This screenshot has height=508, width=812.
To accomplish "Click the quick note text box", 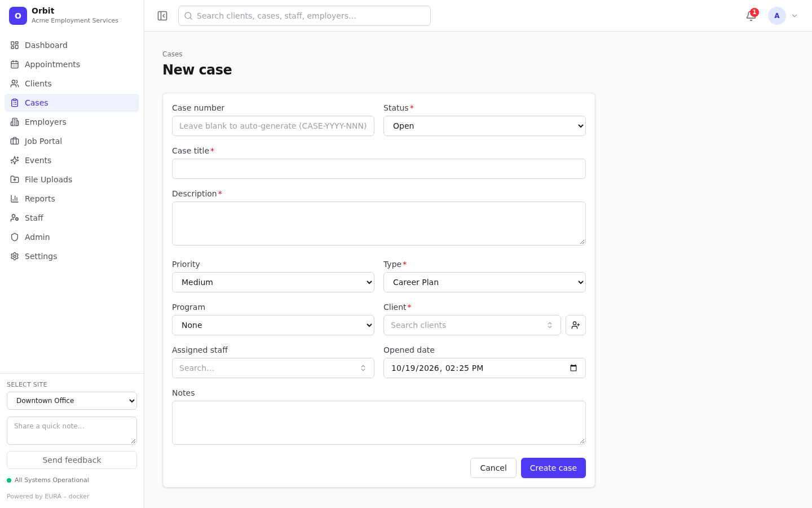I will pos(72,431).
